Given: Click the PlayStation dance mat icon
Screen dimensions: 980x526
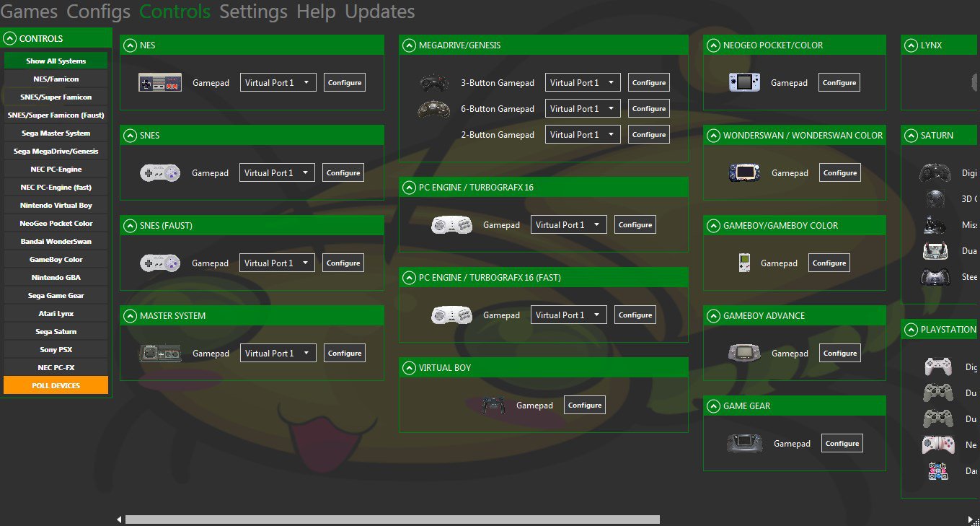Looking at the screenshot, I should [x=937, y=470].
